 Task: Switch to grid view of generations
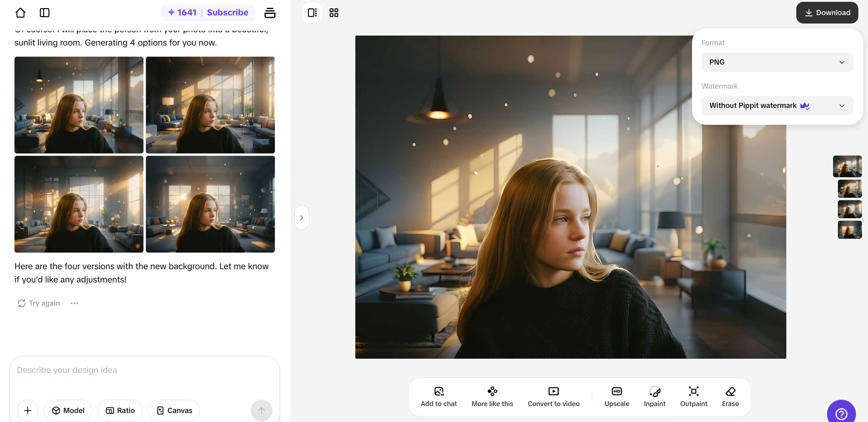tap(334, 12)
